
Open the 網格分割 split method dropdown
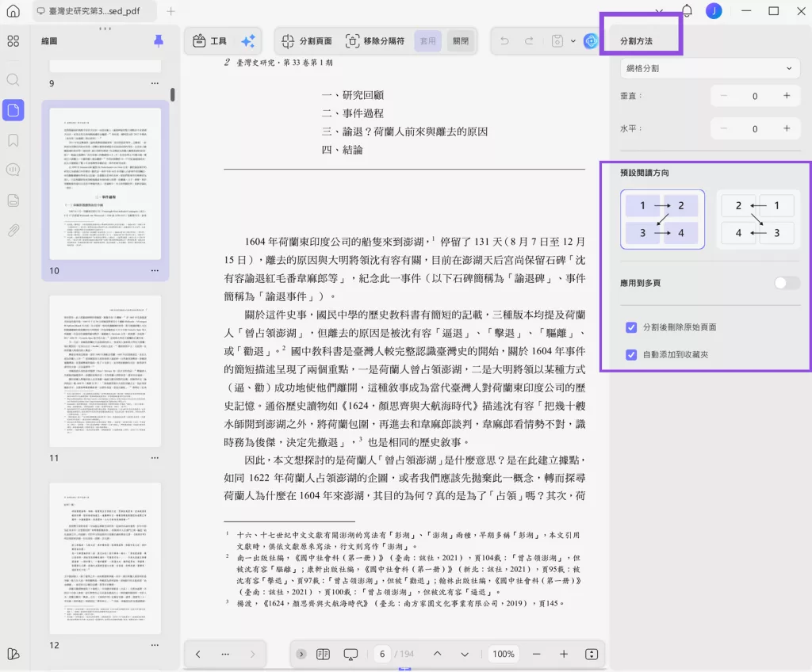coord(708,68)
